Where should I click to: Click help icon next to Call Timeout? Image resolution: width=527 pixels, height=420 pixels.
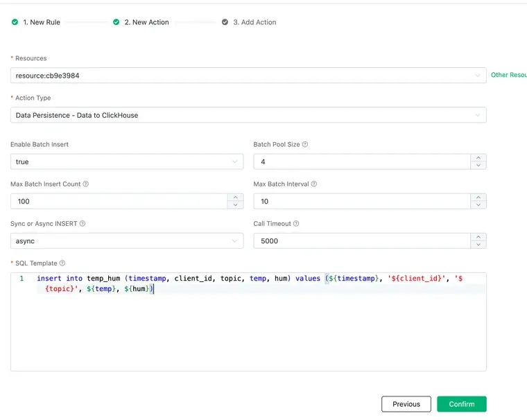point(297,224)
